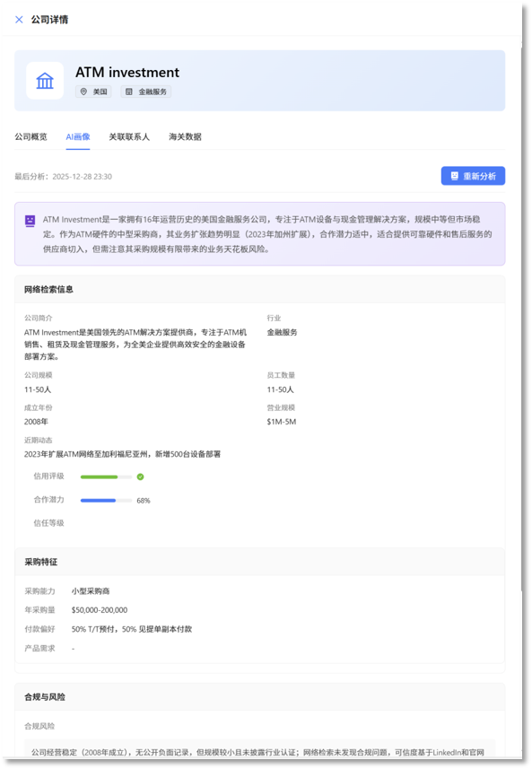Screen dimensions: 532x769
Task: Click the bank building company logo icon
Action: click(45, 81)
